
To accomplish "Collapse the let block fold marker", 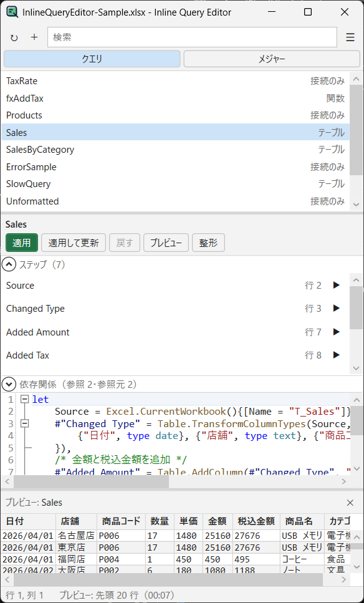I will (24, 400).
